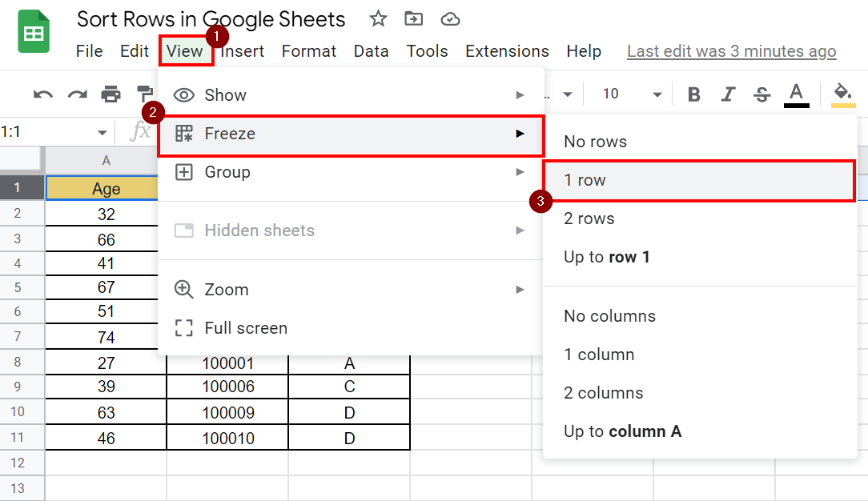Click the magnifier icon beside Zoom

tap(184, 289)
